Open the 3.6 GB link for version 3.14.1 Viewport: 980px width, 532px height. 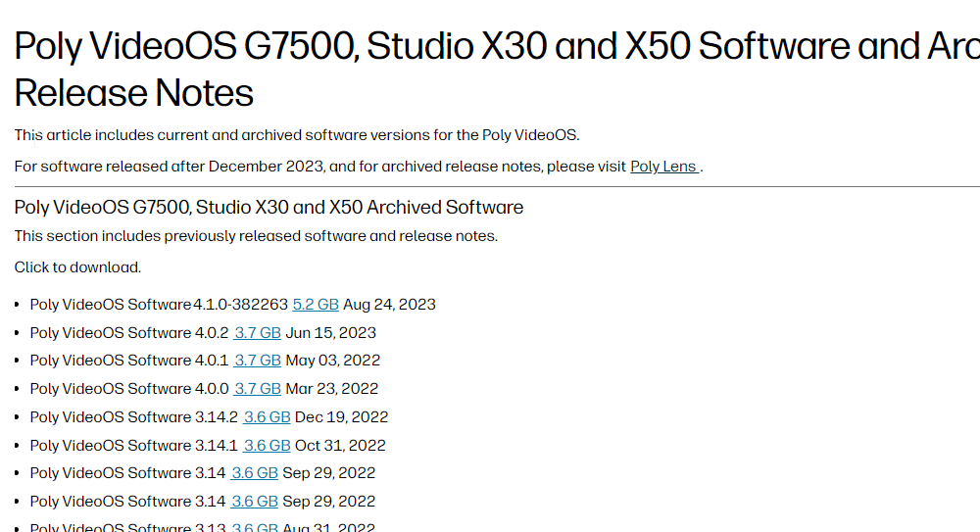(x=268, y=446)
